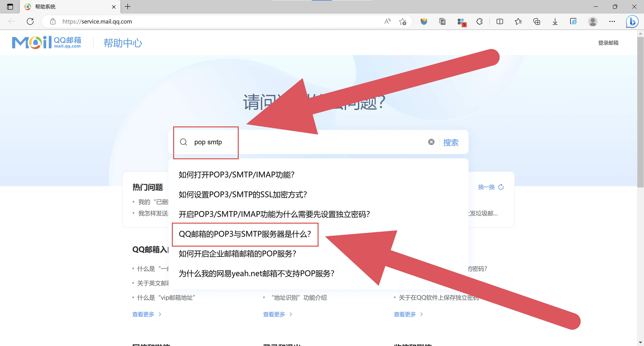
Task: Click 登录邮箱 link at top right
Action: pyautogui.click(x=608, y=43)
